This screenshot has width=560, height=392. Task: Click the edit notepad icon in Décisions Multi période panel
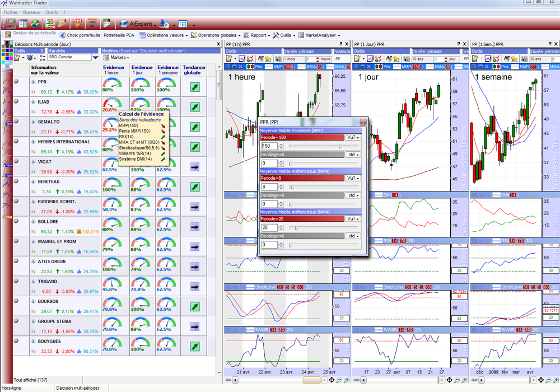point(17,58)
